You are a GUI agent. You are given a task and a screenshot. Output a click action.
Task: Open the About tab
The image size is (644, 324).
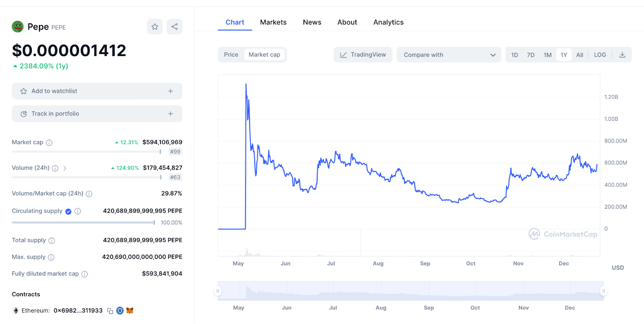pyautogui.click(x=347, y=22)
